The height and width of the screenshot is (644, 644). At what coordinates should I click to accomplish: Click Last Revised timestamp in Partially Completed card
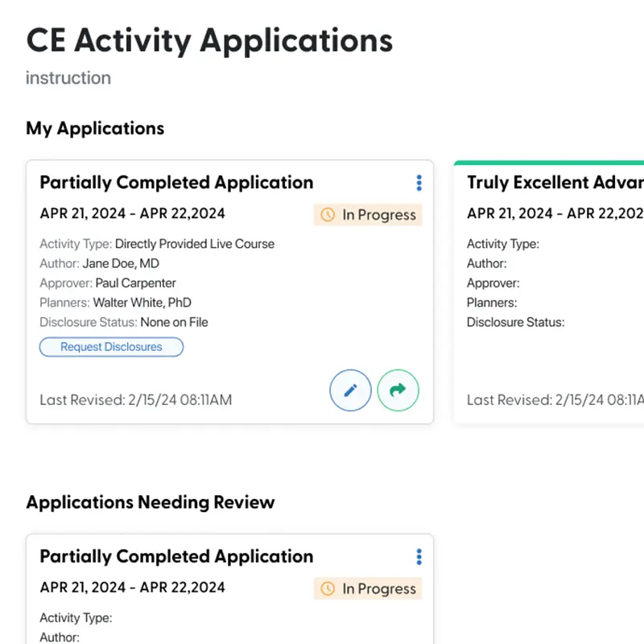click(x=135, y=400)
